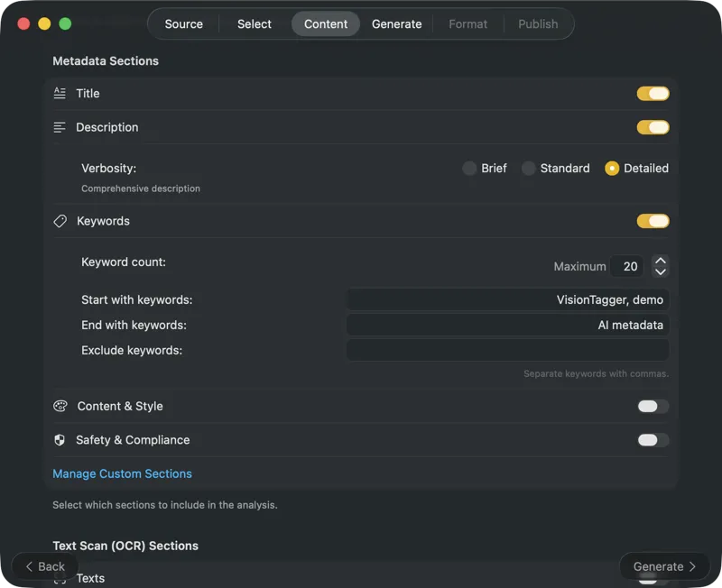
Task: Maximize window with green button
Action: click(65, 23)
